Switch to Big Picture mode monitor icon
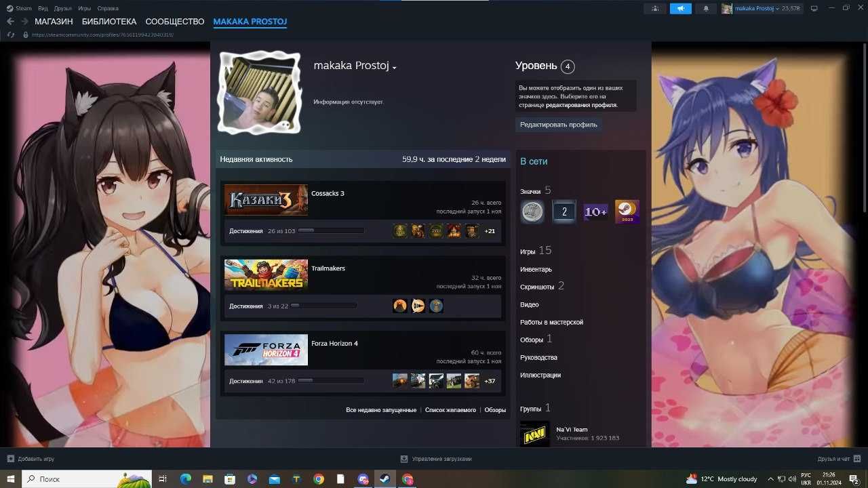Viewport: 868px width, 488px height. (814, 8)
